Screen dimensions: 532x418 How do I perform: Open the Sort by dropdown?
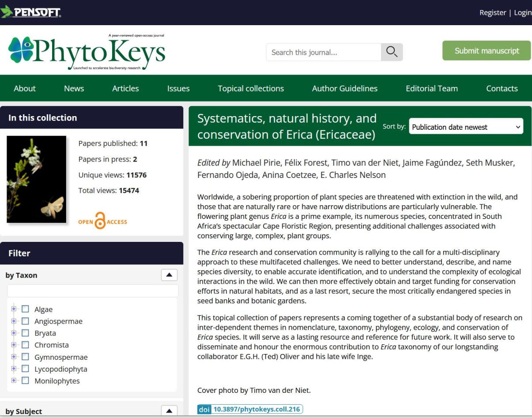(466, 127)
